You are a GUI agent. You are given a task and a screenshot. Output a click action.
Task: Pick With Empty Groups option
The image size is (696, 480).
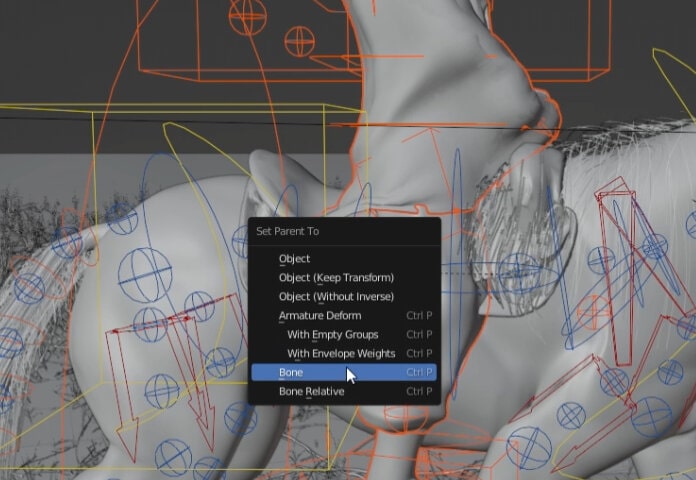[344, 334]
